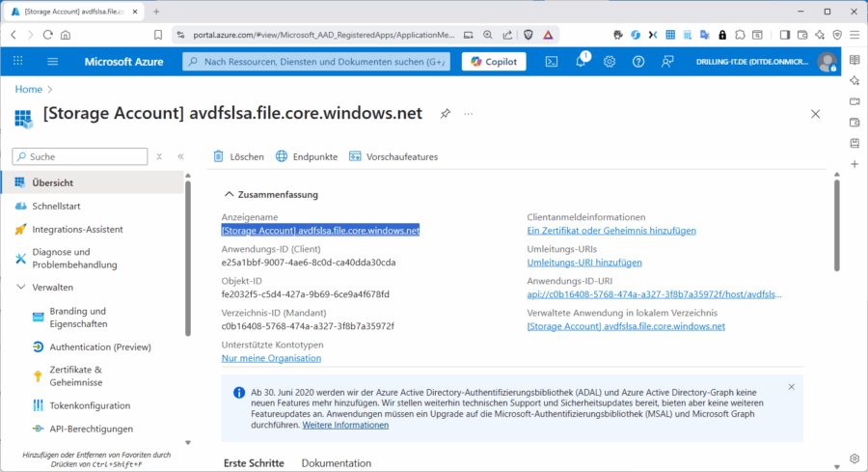Open portal settings gear in header
Viewport: 868px width, 472px height.
click(x=610, y=62)
